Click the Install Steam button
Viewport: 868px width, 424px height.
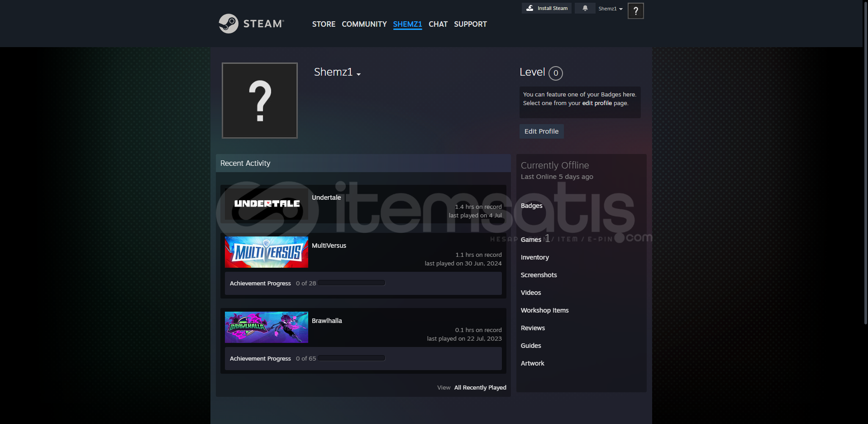click(x=546, y=8)
